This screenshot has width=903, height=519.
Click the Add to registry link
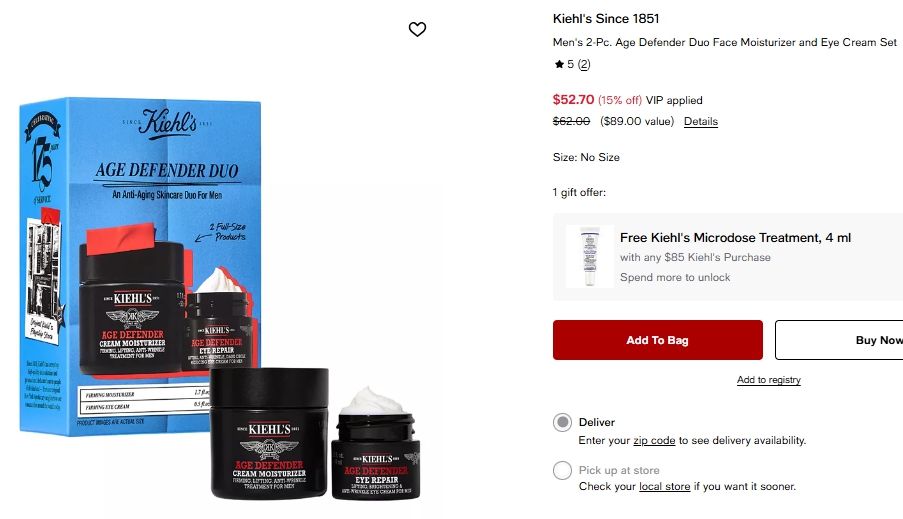(x=769, y=380)
